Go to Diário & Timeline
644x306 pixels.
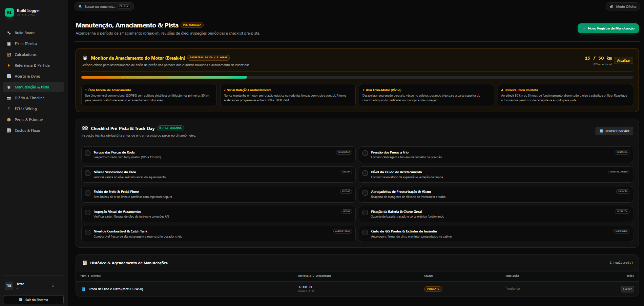pos(33,98)
